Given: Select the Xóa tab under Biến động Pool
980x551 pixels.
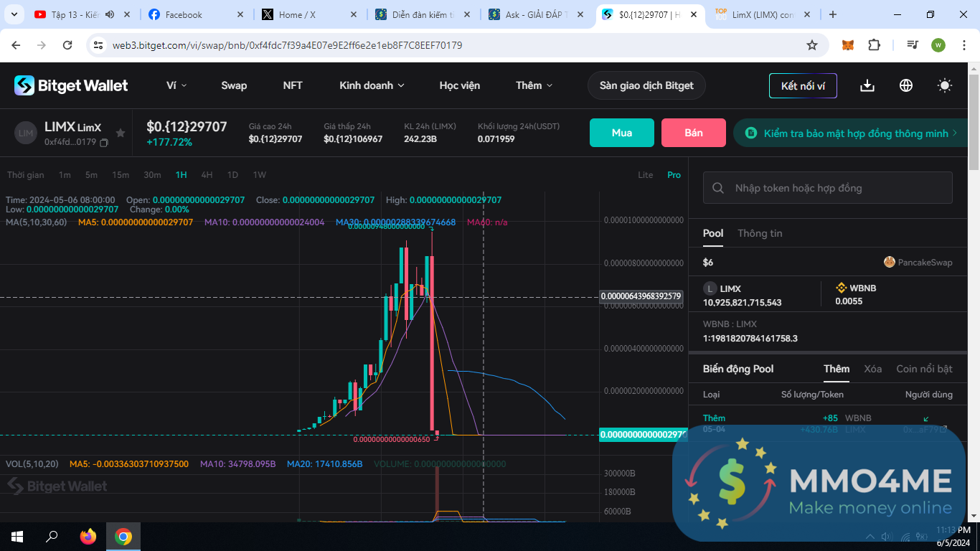Looking at the screenshot, I should tap(873, 369).
